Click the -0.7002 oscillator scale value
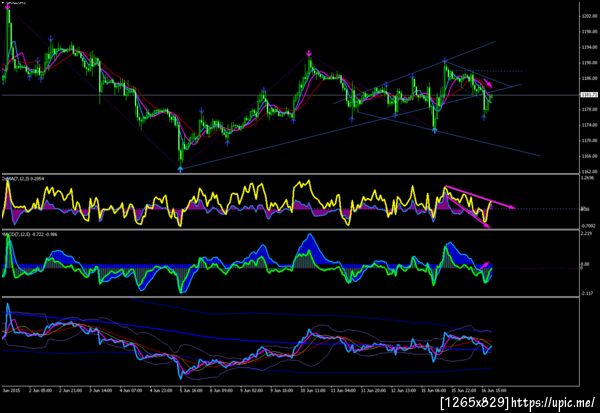 [x=588, y=226]
